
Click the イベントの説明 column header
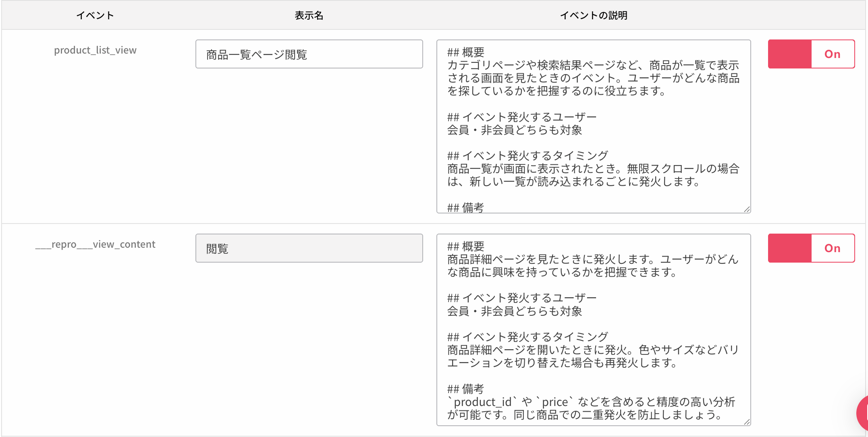pos(594,15)
